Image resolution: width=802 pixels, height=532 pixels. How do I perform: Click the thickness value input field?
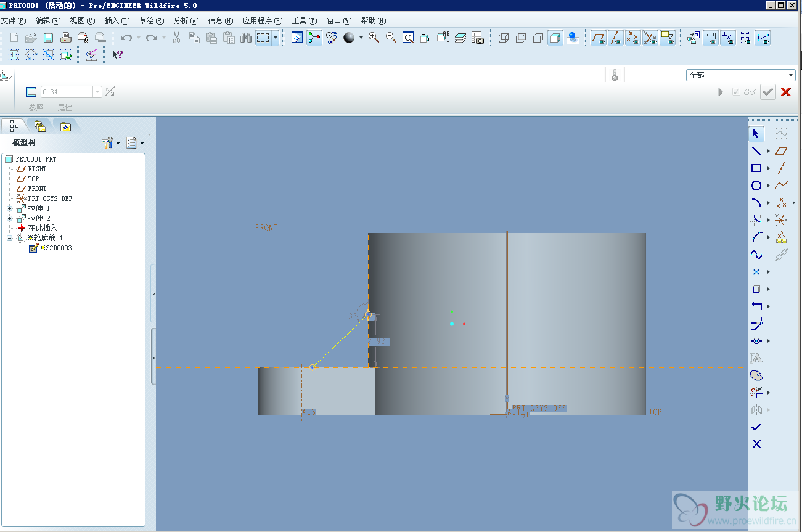tap(67, 92)
